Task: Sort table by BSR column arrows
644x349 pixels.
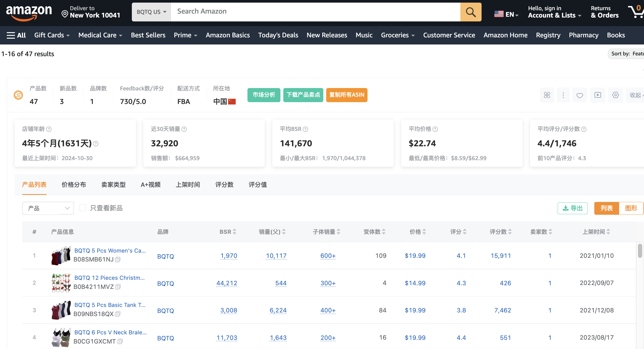Action: (x=234, y=232)
